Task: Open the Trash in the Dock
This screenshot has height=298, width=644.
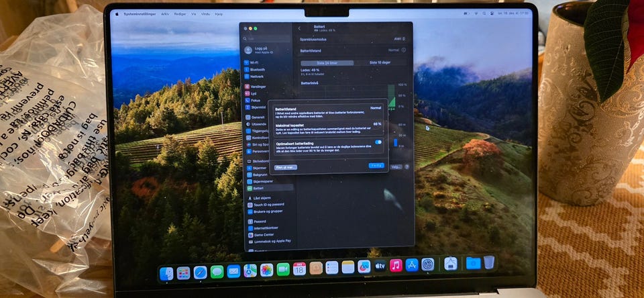Action: point(489,262)
